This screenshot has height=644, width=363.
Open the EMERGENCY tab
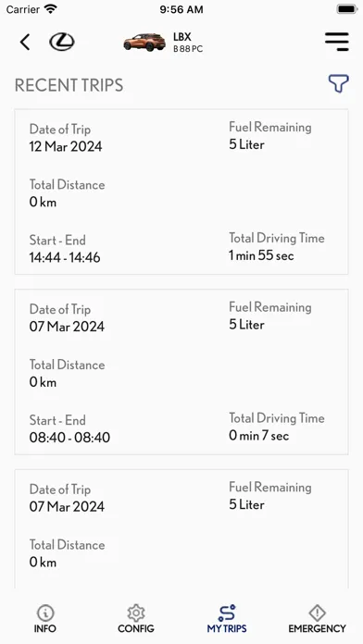317,619
